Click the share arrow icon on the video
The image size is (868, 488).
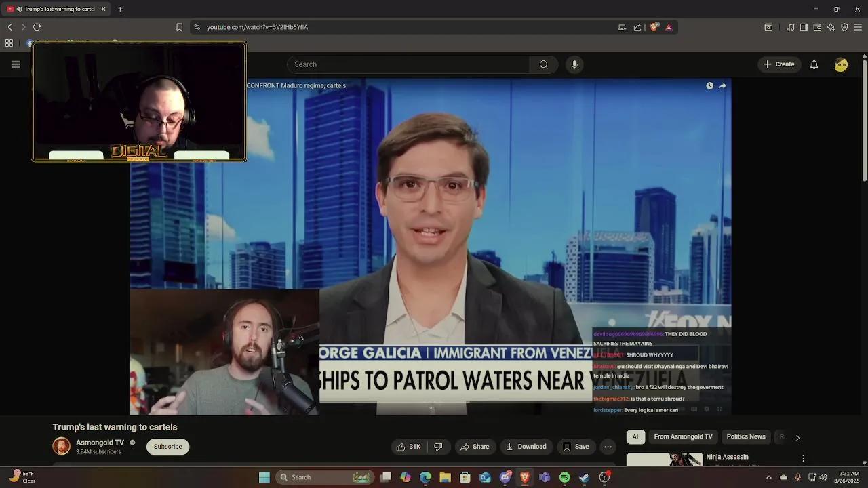[x=722, y=85]
